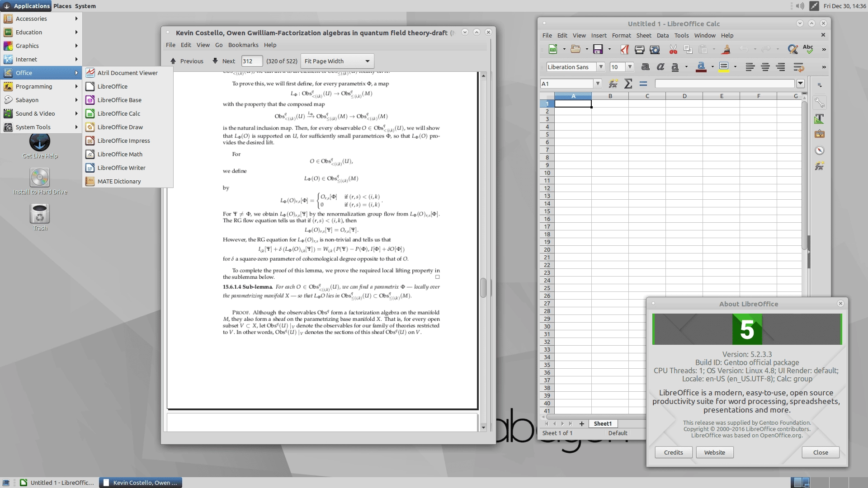Image resolution: width=868 pixels, height=488 pixels.
Task: Toggle Bold formatting in Calc
Action: 646,67
